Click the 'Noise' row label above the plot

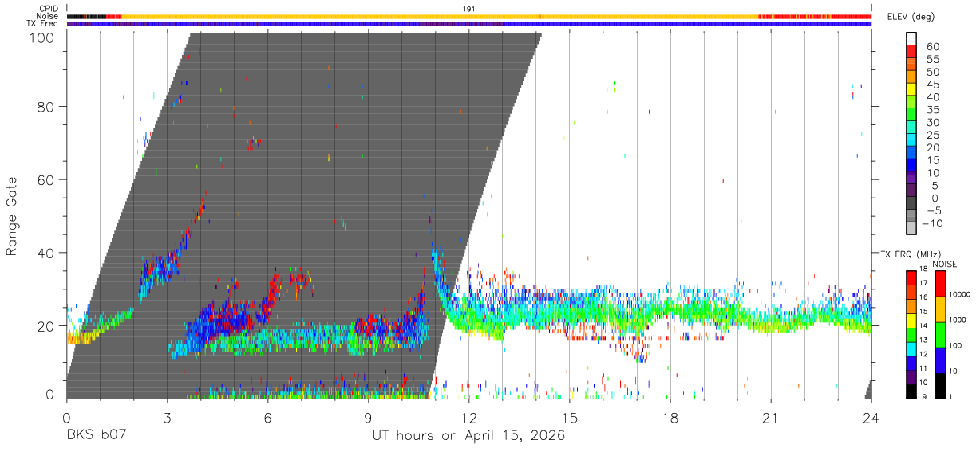click(49, 16)
